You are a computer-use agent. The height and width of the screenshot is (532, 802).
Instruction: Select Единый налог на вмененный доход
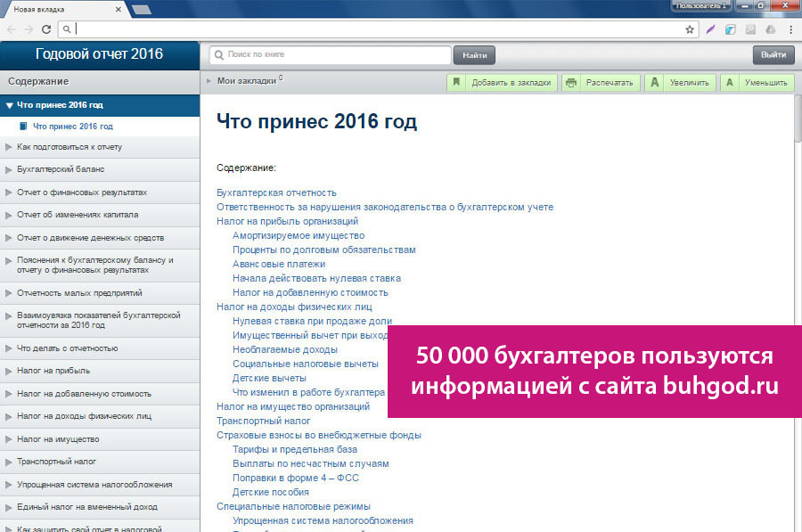click(x=100, y=507)
